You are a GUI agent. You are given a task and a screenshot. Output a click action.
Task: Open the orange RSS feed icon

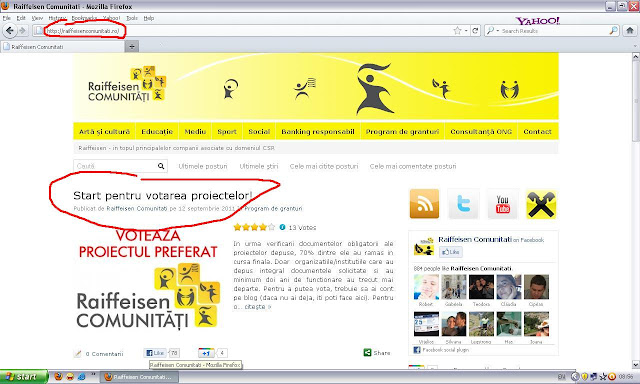click(x=424, y=204)
